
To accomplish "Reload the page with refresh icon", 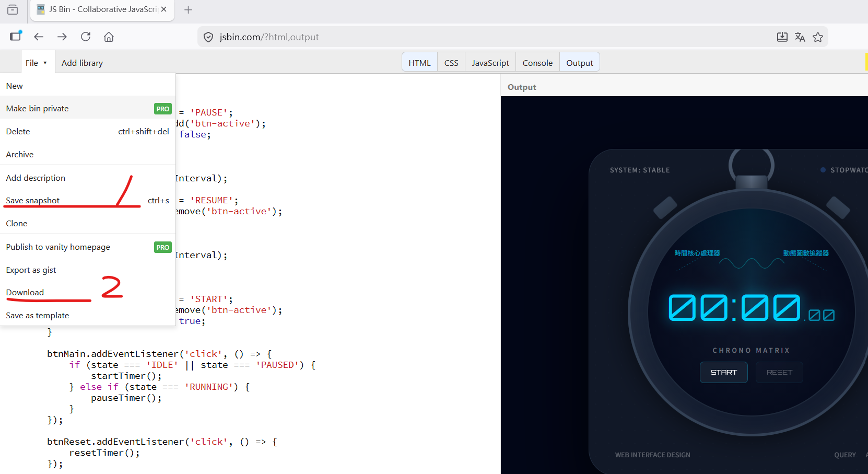I will (x=86, y=37).
